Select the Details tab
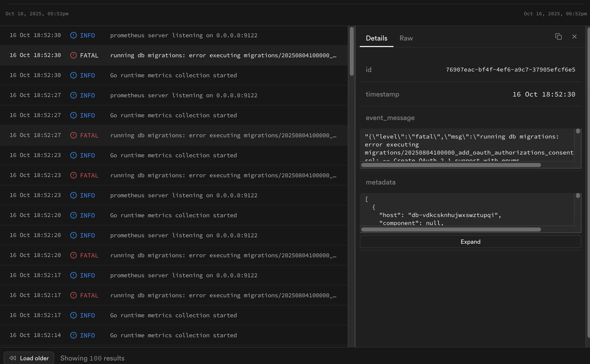 [376, 38]
